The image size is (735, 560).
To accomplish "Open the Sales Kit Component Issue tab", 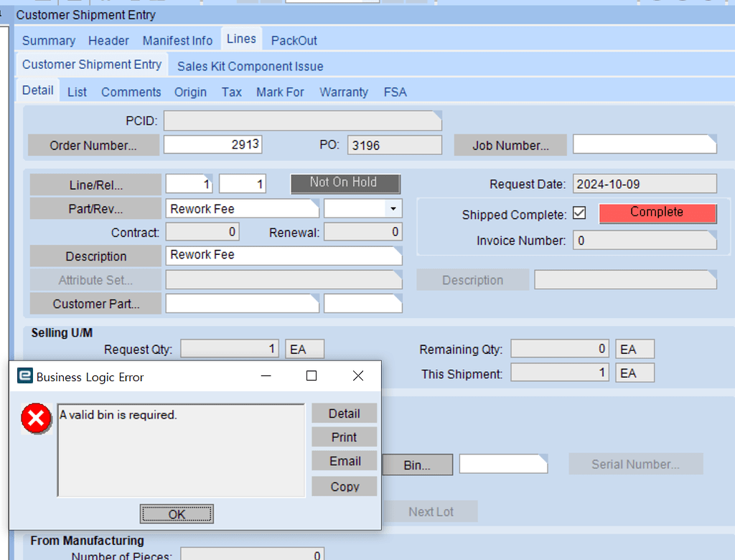I will [x=249, y=65].
